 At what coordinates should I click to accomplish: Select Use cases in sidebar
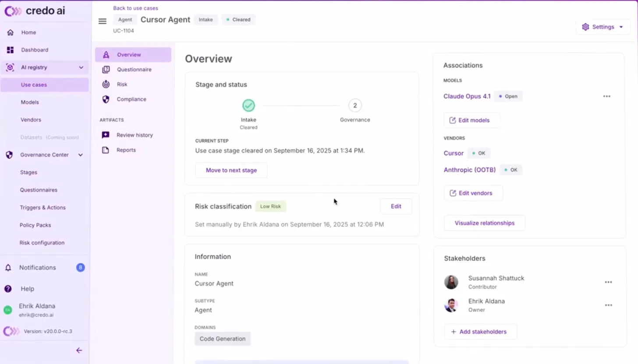point(45,85)
